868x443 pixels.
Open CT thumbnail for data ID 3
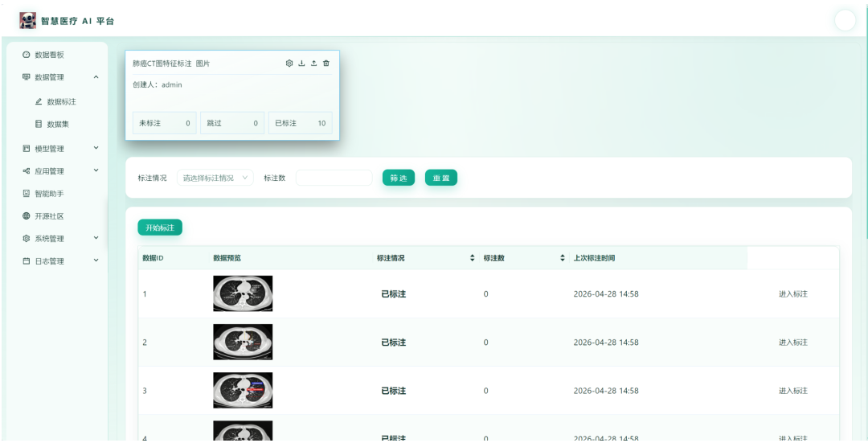click(243, 391)
